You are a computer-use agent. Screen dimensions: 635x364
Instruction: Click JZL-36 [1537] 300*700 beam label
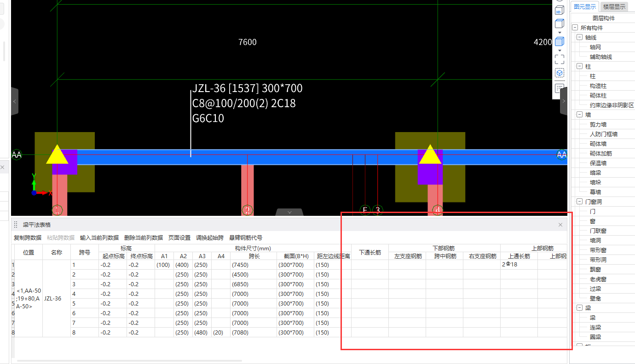coord(248,88)
